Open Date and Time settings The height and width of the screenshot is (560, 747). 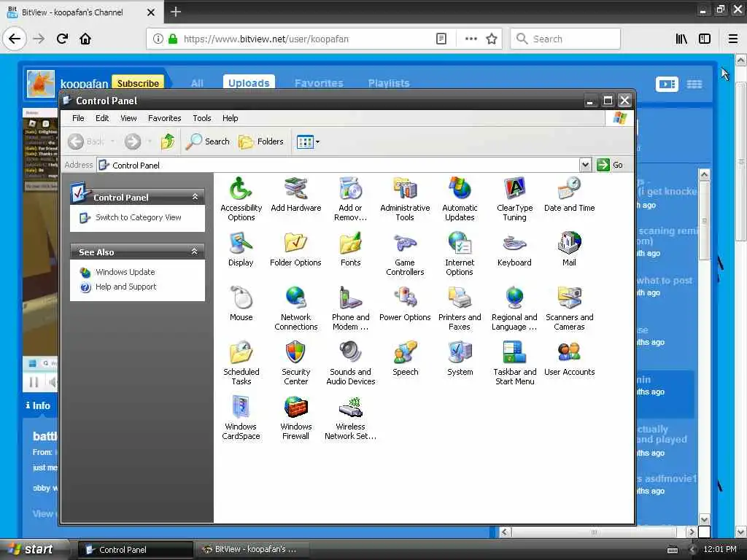click(x=569, y=194)
